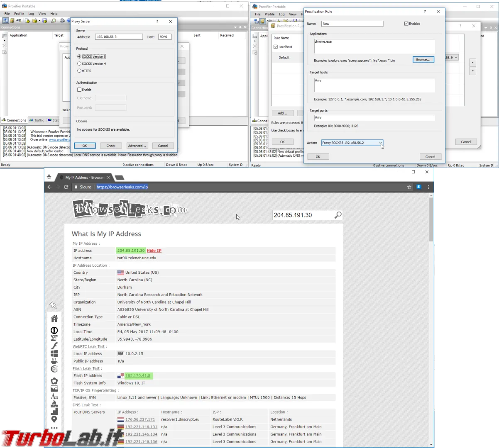Click Advanced... in Proxy Server dialog

(x=137, y=146)
